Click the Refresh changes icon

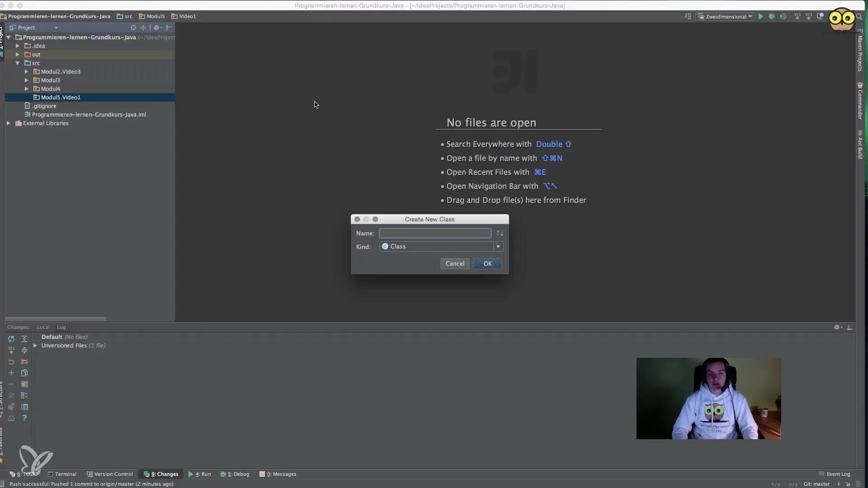(x=11, y=339)
